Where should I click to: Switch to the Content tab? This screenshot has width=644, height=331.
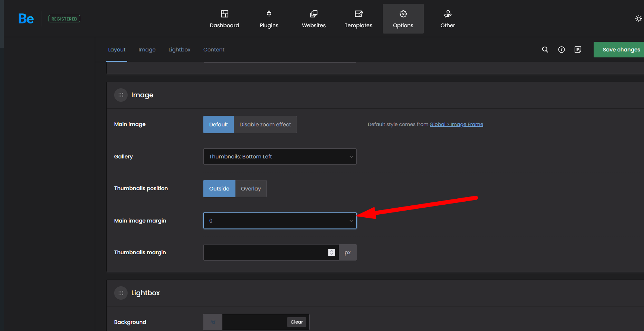pos(214,50)
